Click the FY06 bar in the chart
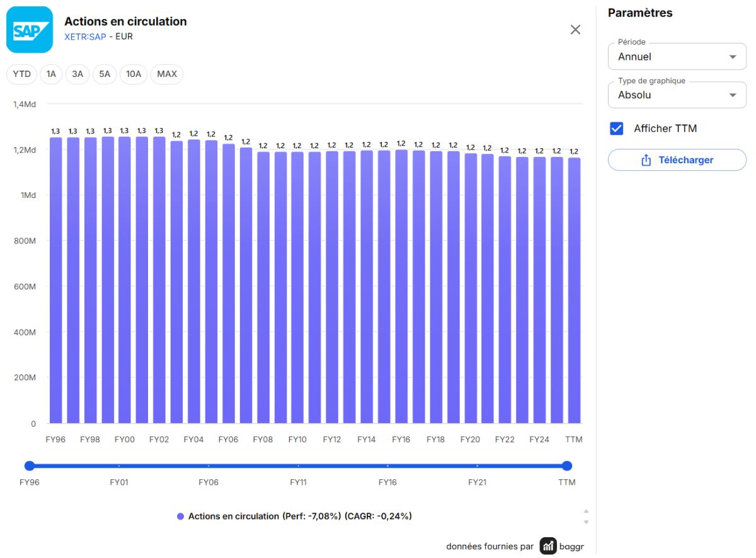The height and width of the screenshot is (558, 756). pos(229,284)
